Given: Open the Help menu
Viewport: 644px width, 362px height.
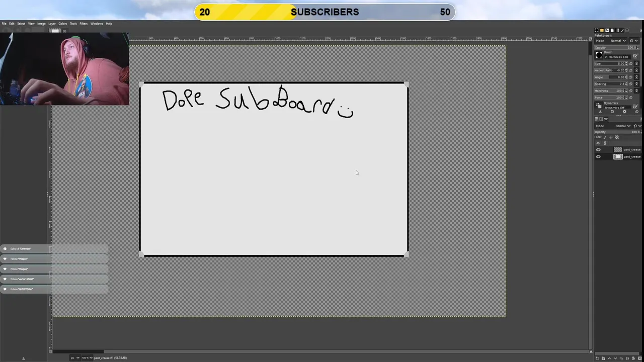Looking at the screenshot, I should 109,24.
